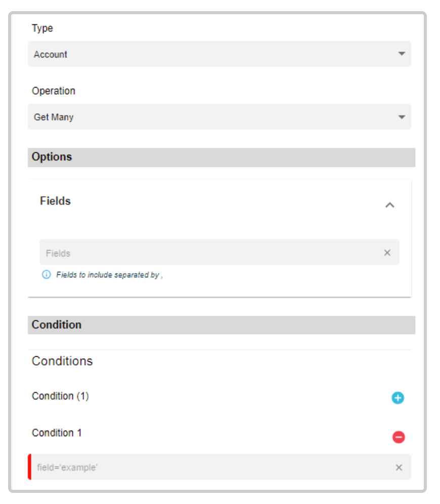Open the Operation dropdown showing Get Many
This screenshot has height=504, width=440.
coord(219,117)
